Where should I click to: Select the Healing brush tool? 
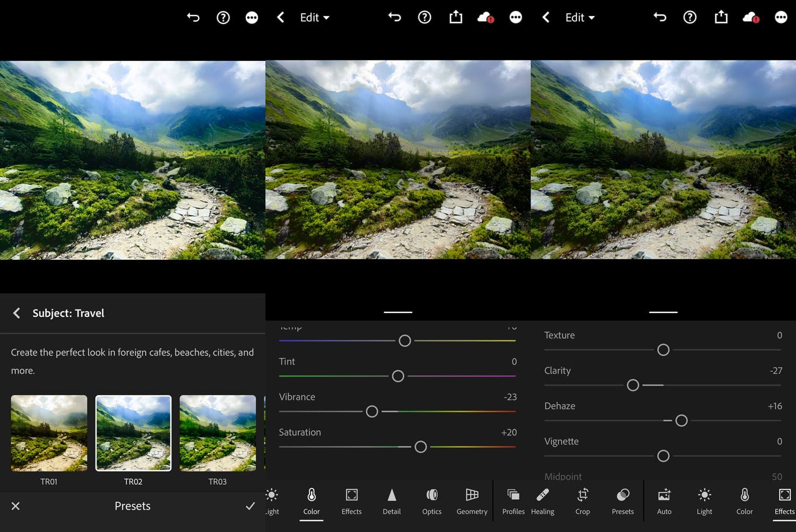pos(542,501)
